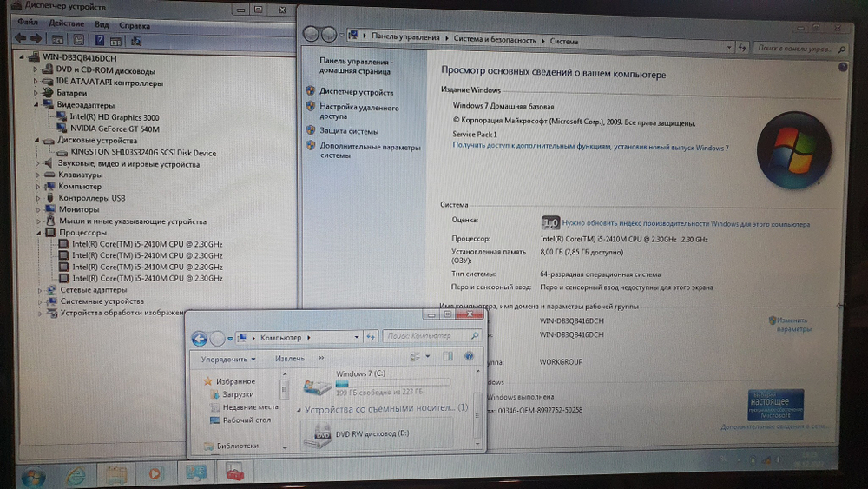The height and width of the screenshot is (489, 868).
Task: Click the refresh icon in Computer explorer address bar
Action: tap(371, 336)
